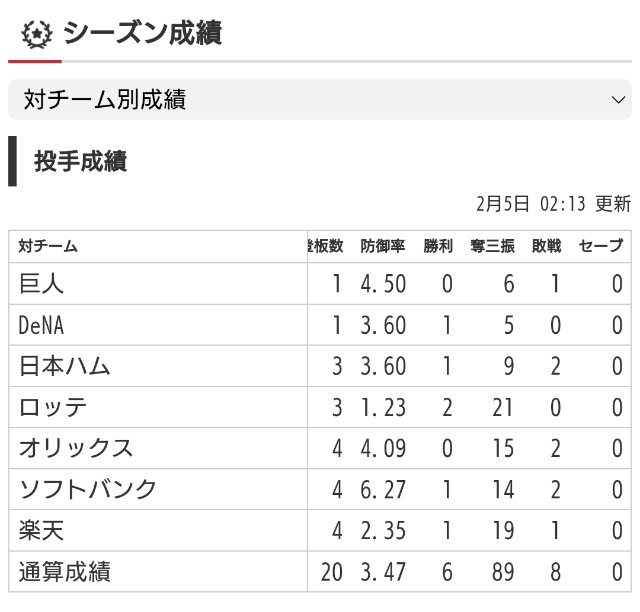Click the ロッテ team name

[53, 407]
